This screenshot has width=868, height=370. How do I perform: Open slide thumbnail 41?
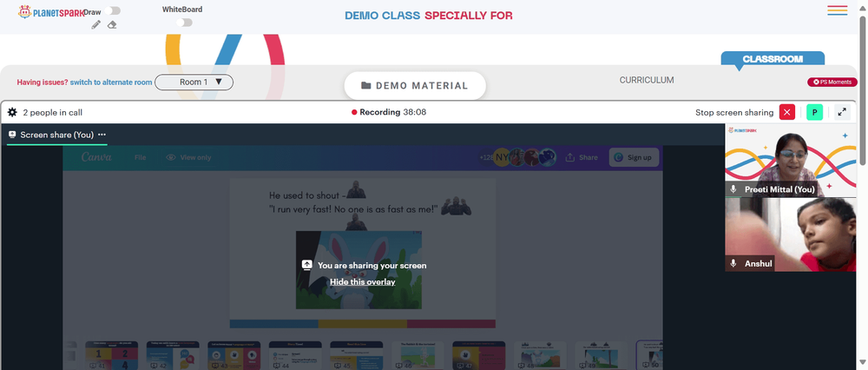point(111,355)
